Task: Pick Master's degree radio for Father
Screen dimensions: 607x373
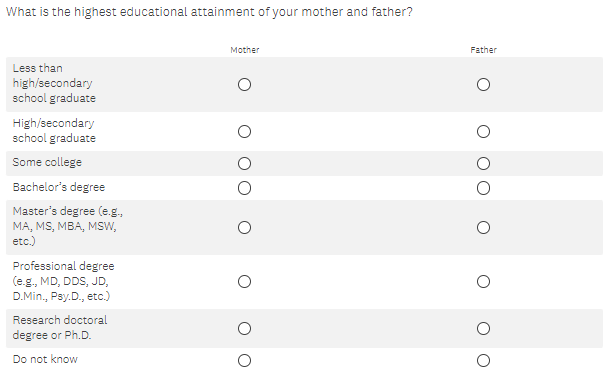Action: (483, 227)
